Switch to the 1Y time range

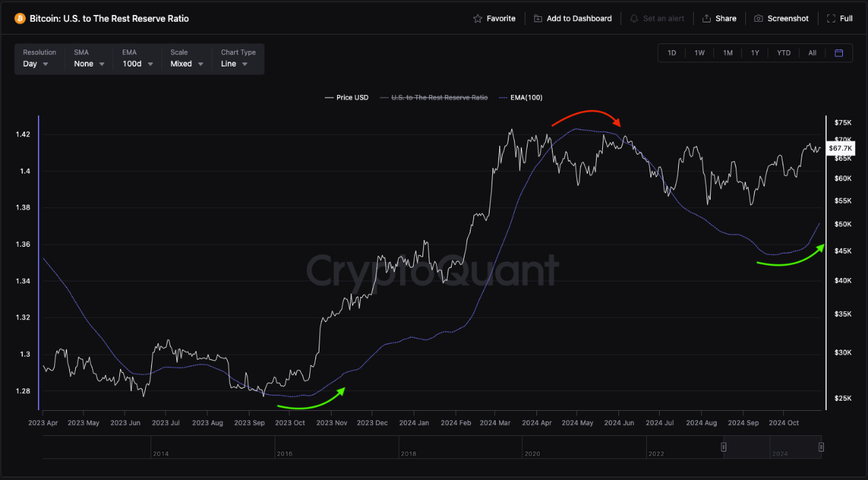(755, 52)
